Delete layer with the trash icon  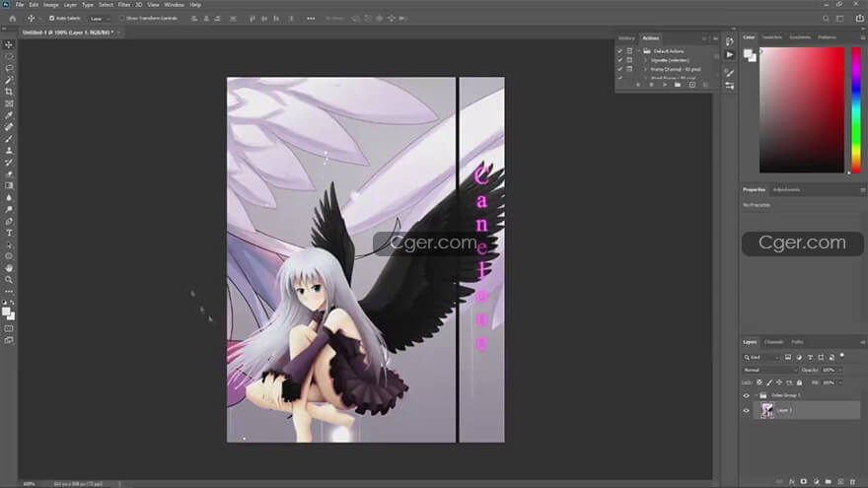coord(852,482)
